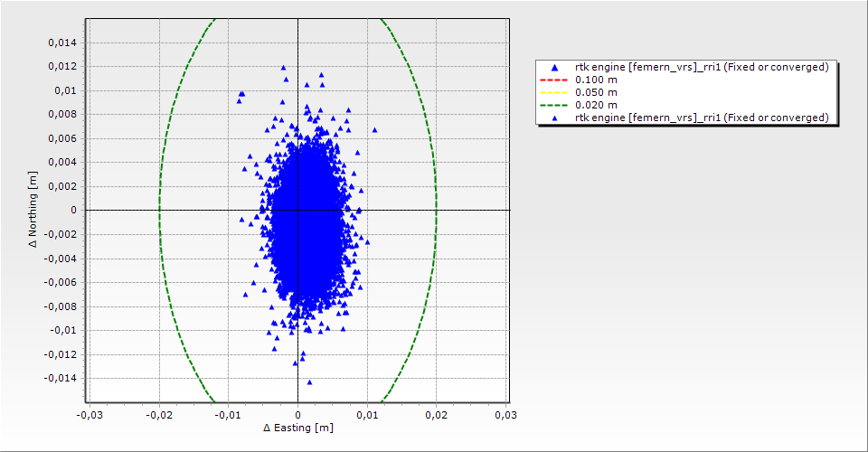
Task: Click the last rtk engine legend entry text
Action: point(702,118)
